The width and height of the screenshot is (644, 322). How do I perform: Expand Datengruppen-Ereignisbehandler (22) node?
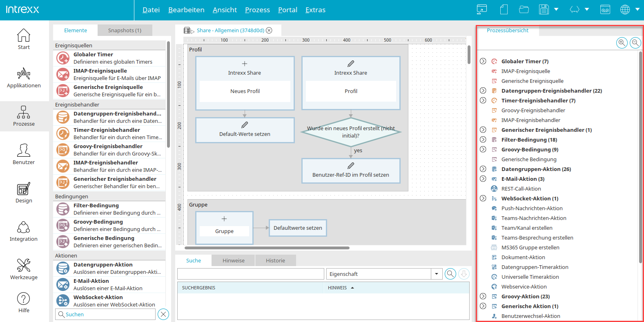tap(483, 91)
